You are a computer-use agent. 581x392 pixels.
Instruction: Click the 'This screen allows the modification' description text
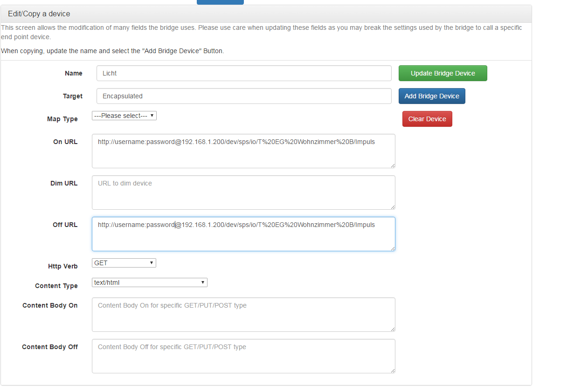coord(262,32)
